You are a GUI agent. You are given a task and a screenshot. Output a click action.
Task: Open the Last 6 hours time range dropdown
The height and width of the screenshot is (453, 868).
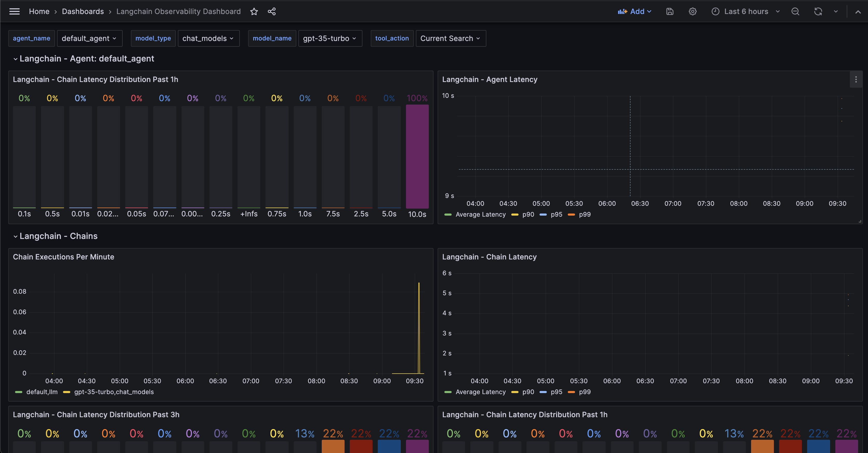[x=746, y=11]
